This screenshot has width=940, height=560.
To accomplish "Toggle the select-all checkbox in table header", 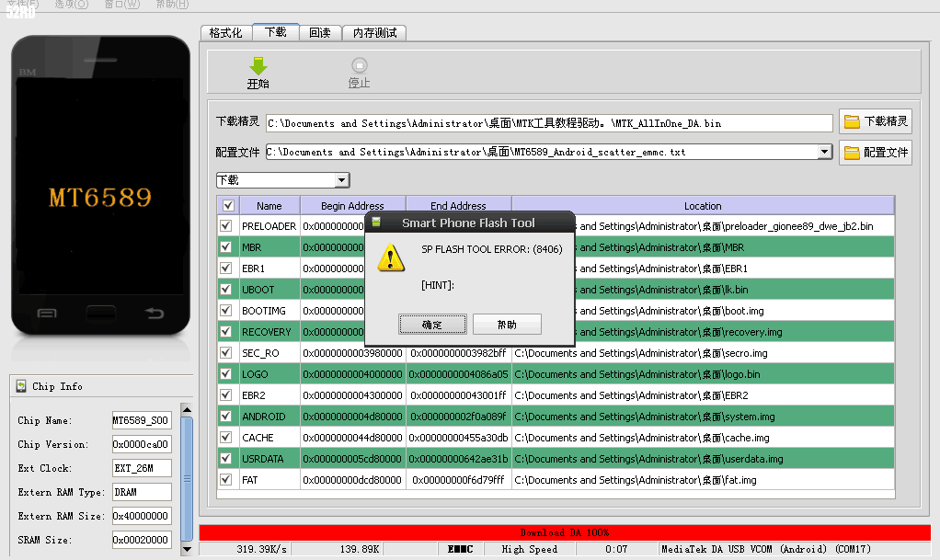I will [x=228, y=206].
